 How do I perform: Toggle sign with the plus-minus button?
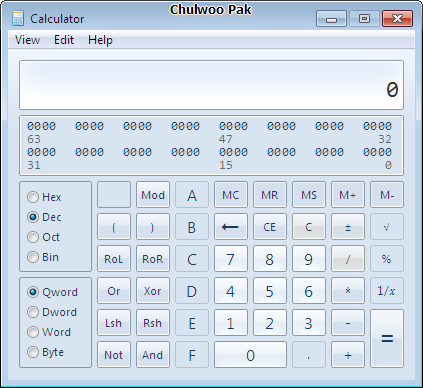tap(348, 227)
